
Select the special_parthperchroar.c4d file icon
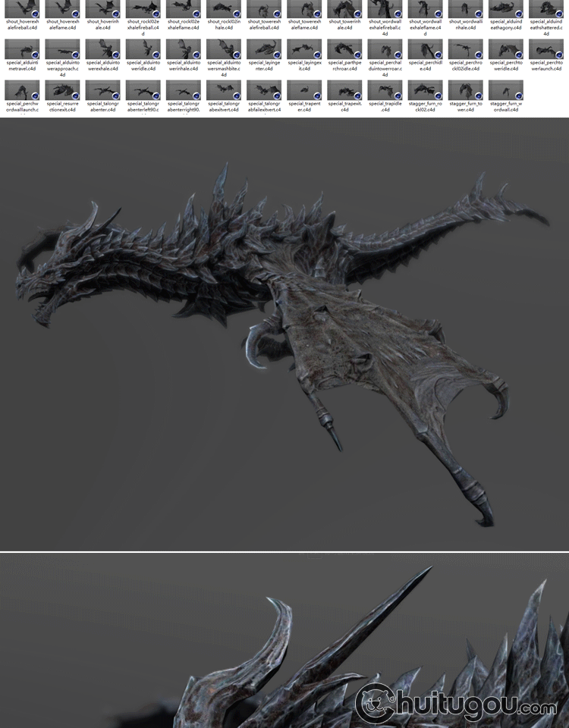[x=344, y=49]
